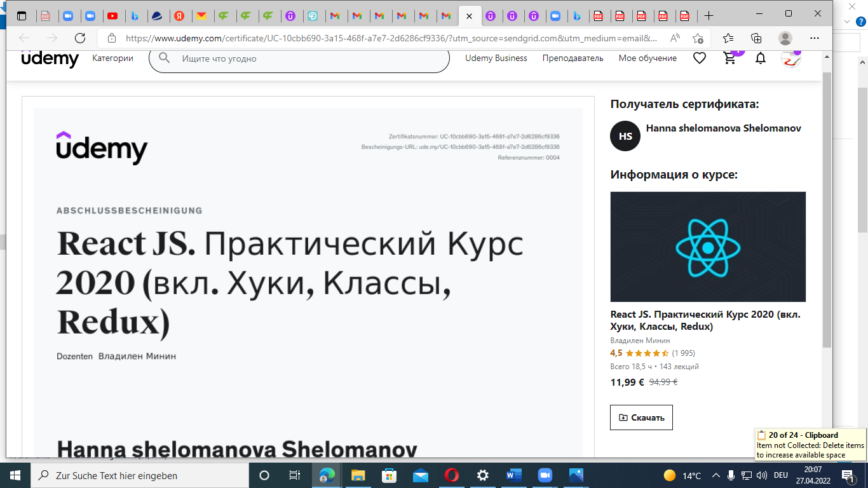The height and width of the screenshot is (488, 868).
Task: Switch to the round teal icon tab
Action: point(312,16)
